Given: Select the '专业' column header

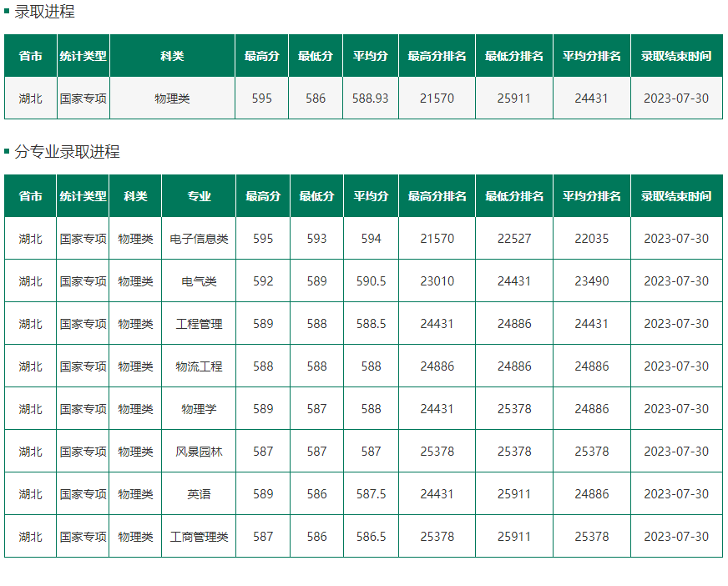Looking at the screenshot, I should (199, 196).
